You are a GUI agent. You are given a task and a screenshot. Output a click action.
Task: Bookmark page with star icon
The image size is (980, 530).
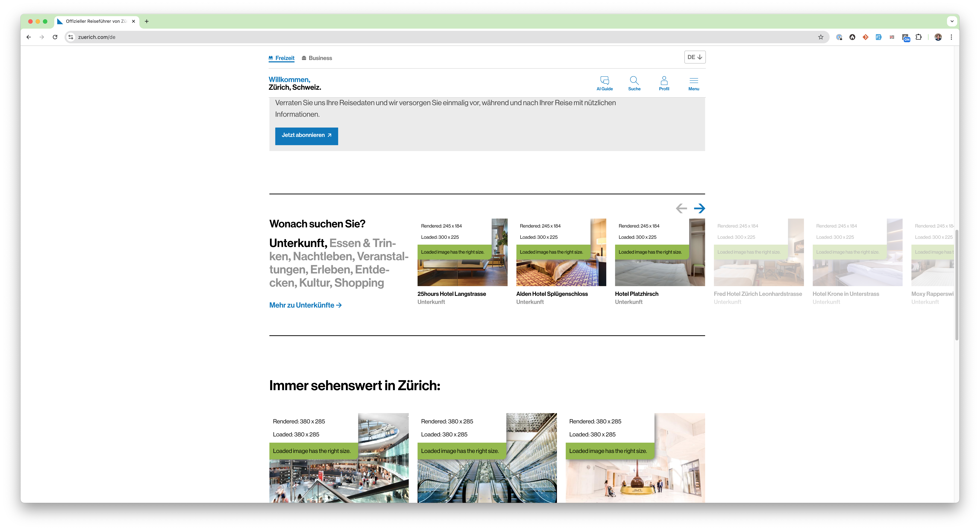821,37
